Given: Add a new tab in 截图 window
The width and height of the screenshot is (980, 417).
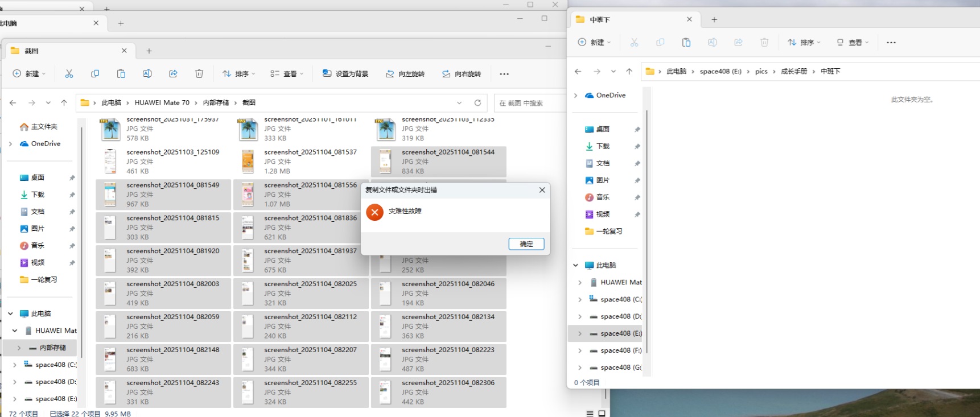Looking at the screenshot, I should pyautogui.click(x=149, y=51).
